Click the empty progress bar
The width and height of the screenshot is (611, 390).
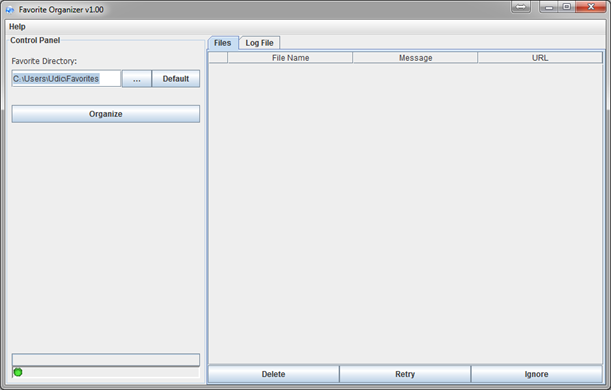click(x=106, y=360)
